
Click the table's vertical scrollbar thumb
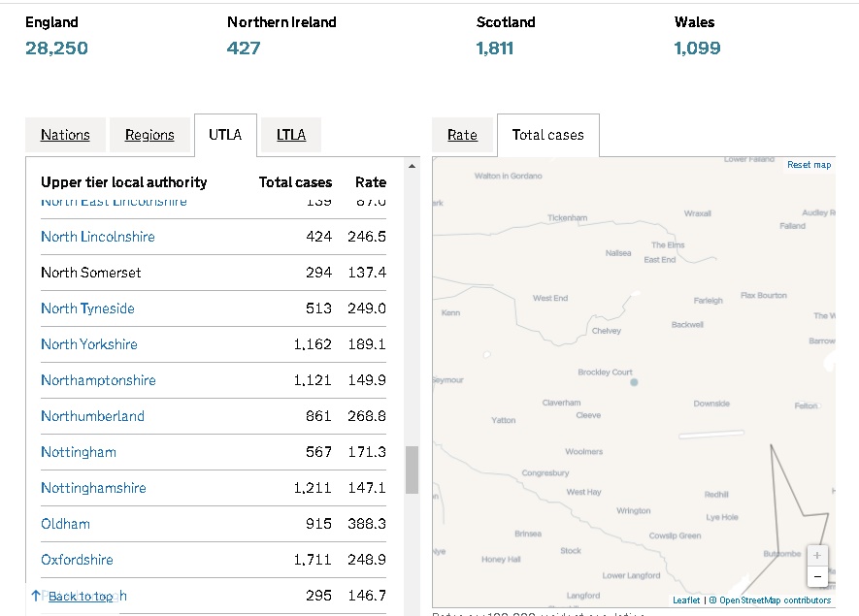412,470
